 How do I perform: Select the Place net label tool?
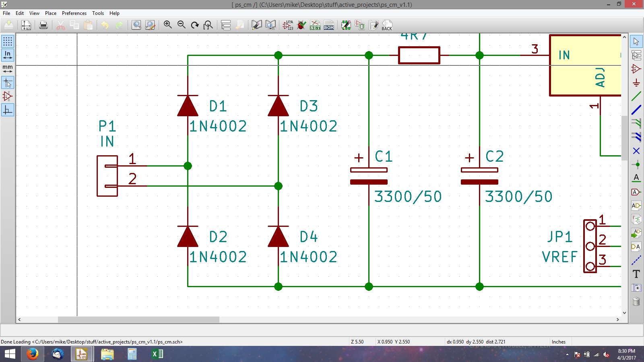click(x=636, y=178)
